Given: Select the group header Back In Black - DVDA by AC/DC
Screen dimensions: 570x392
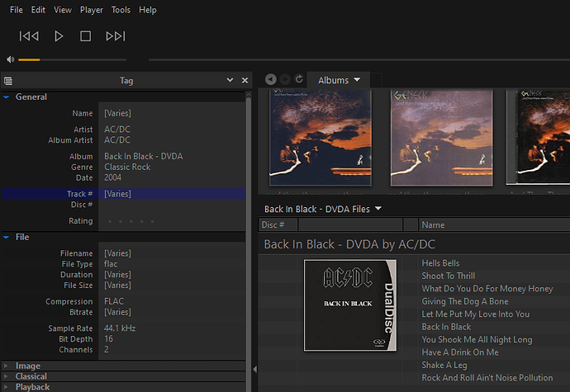Looking at the screenshot, I should point(349,244).
